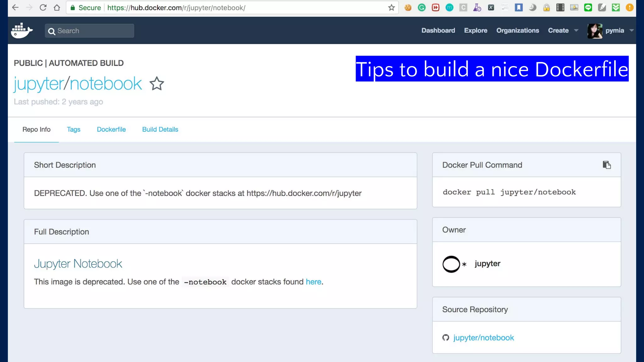This screenshot has width=644, height=362.
Task: Switch to the Tags tab
Action: pyautogui.click(x=74, y=129)
